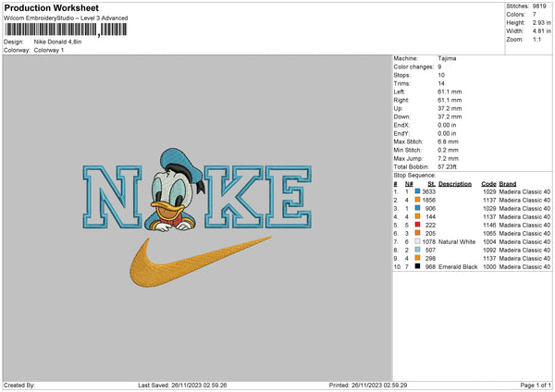The image size is (555, 392).
Task: Click Donald Duck's face in the design
Action: point(170,196)
